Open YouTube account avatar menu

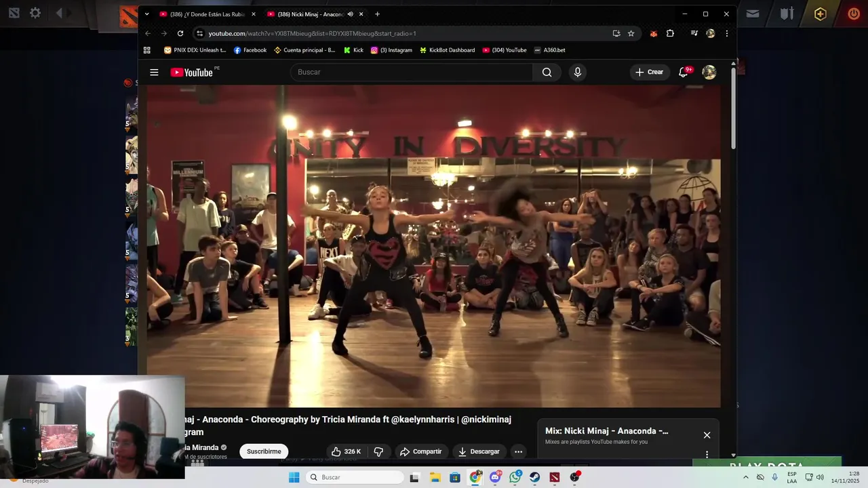tap(709, 73)
